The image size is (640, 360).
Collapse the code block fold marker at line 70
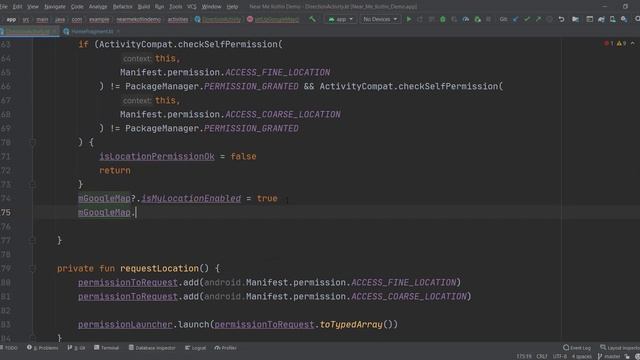click(33, 142)
